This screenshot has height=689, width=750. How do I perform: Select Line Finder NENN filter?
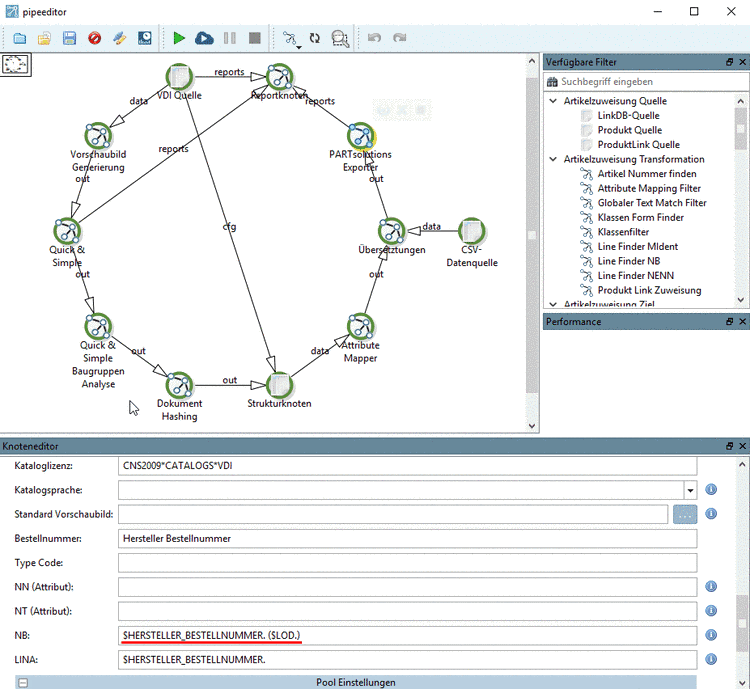[636, 276]
